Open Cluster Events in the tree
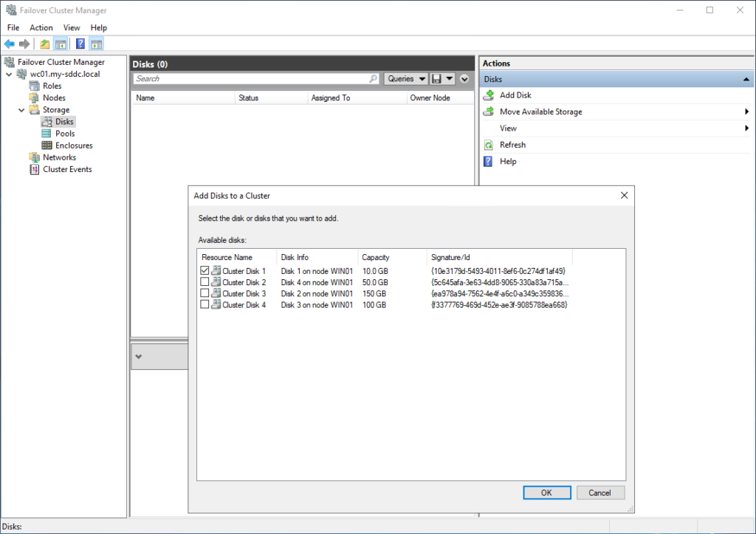The width and height of the screenshot is (756, 534). pos(67,169)
